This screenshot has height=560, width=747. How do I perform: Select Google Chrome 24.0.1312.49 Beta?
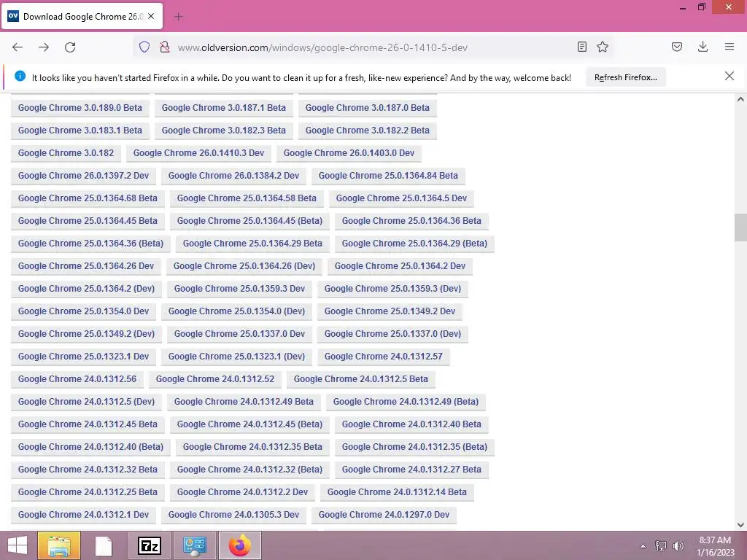[244, 402]
